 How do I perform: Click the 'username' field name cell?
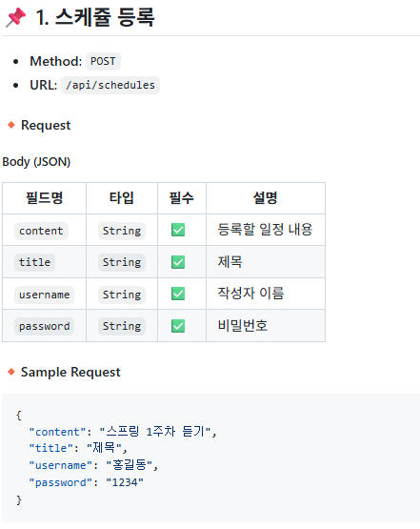[x=44, y=295]
